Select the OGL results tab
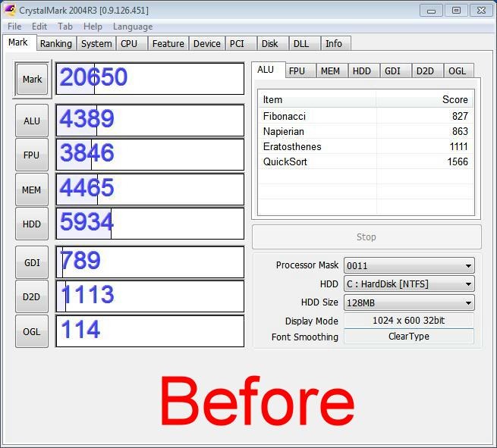 coord(457,71)
